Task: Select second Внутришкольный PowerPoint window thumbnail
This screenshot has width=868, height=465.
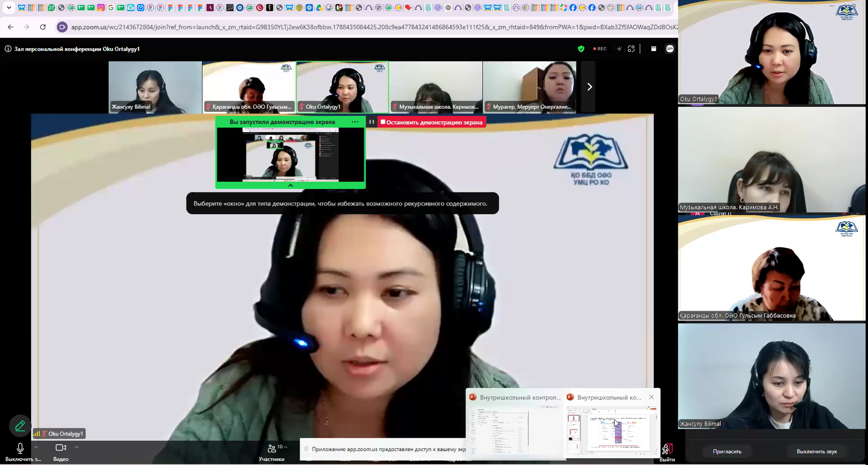Action: coord(613,424)
